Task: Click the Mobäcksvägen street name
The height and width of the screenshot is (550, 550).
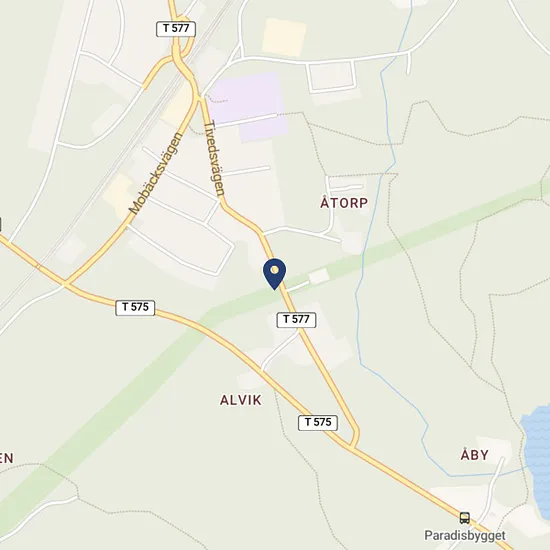Action: 156,174
